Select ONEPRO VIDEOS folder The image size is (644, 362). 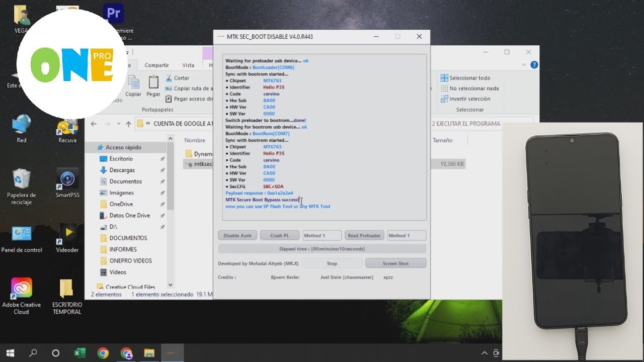pos(131,261)
